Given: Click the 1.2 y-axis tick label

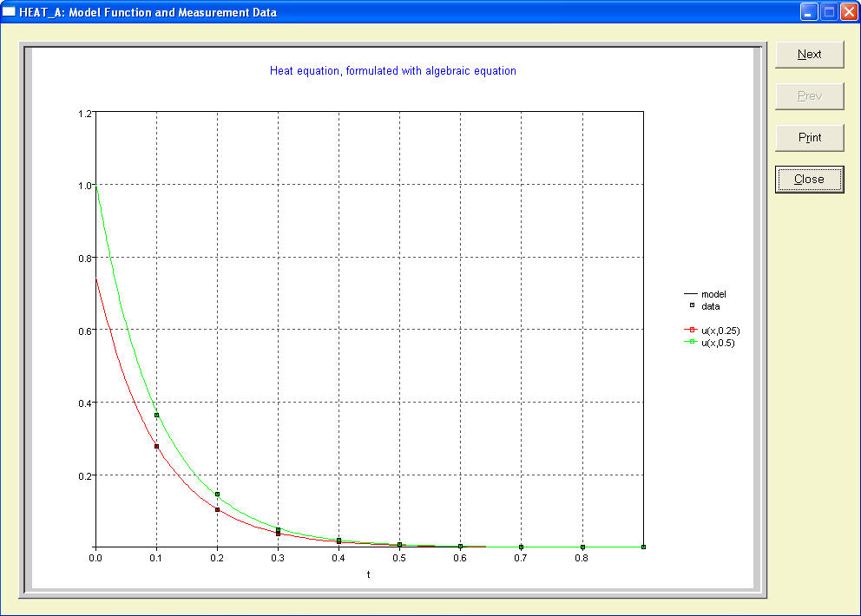Looking at the screenshot, I should point(84,113).
